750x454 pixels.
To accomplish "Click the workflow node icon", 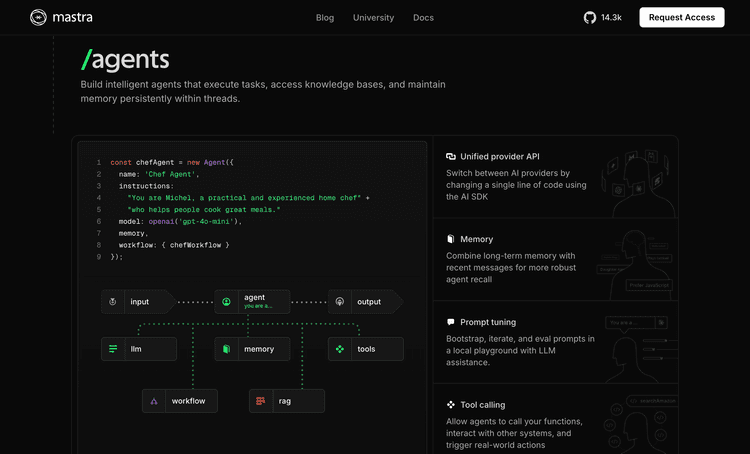I will [x=154, y=401].
